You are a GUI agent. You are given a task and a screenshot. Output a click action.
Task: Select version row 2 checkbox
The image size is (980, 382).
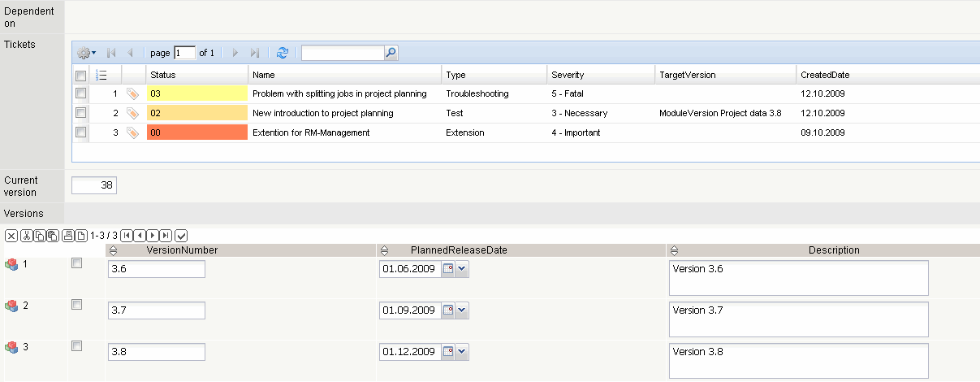pos(76,305)
